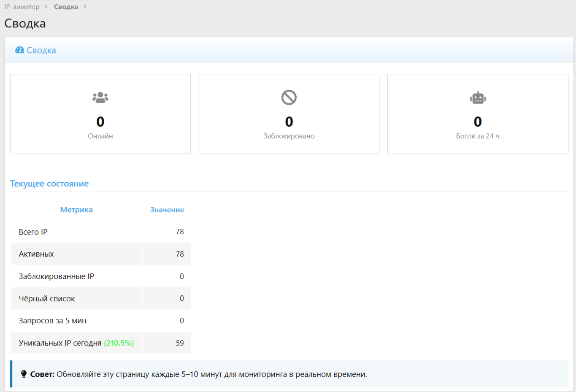Screen dimensions: 576x392
Task: Click the Текущее состояние section heading
Action: 49,184
